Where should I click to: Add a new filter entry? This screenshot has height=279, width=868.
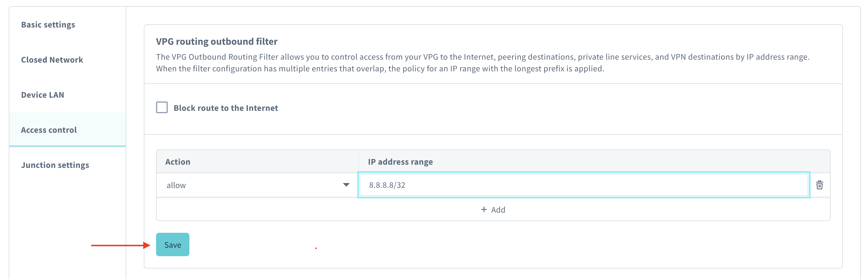493,209
